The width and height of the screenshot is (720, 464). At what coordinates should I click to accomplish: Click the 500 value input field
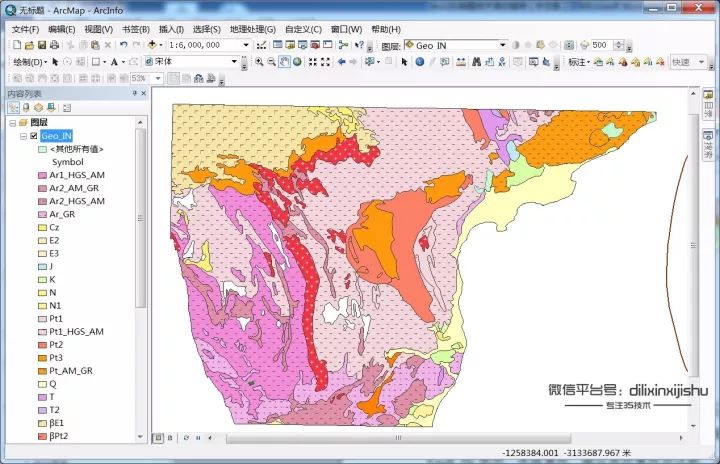602,45
